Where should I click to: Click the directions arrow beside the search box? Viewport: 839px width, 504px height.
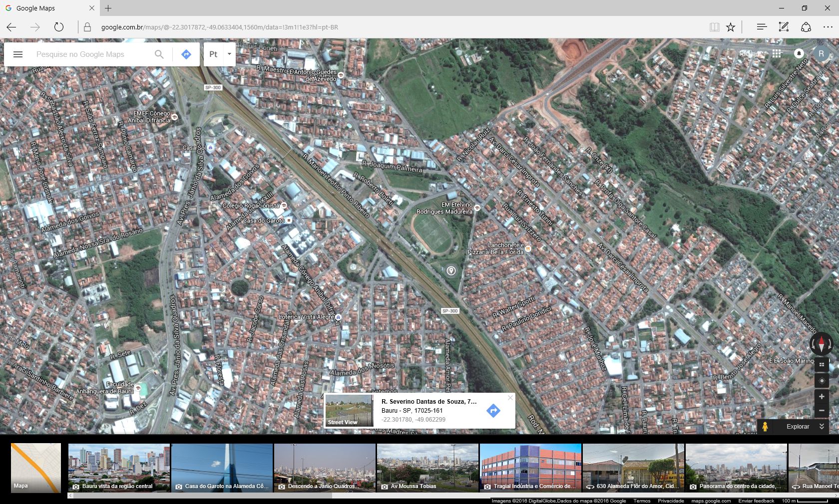coord(186,54)
